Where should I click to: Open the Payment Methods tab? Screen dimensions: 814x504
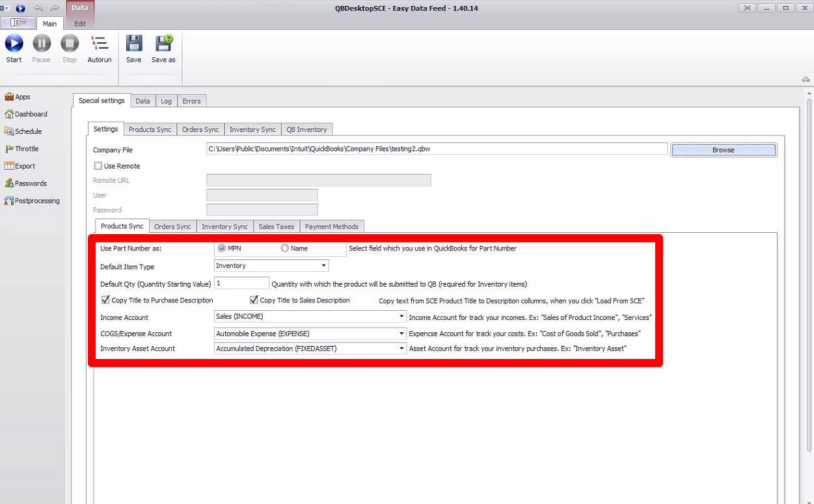331,226
